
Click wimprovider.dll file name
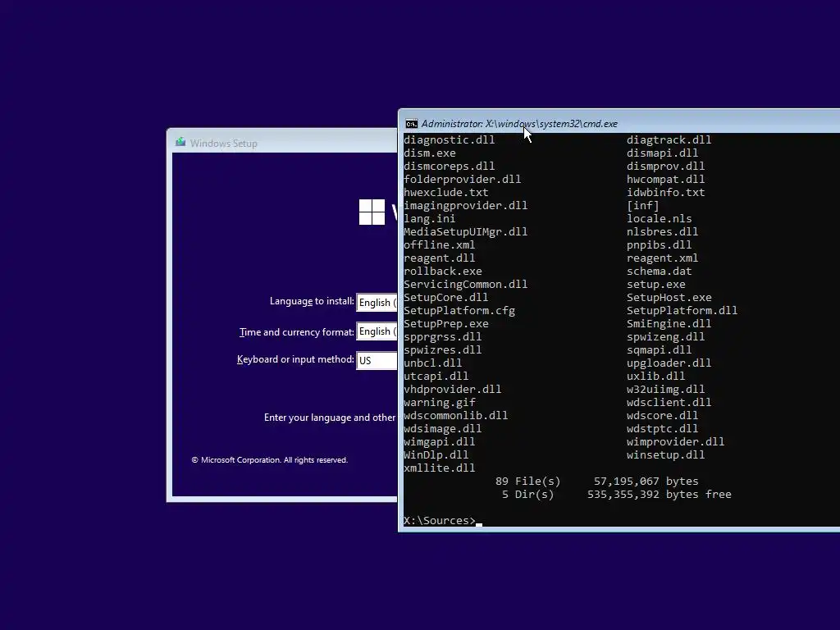[676, 442]
